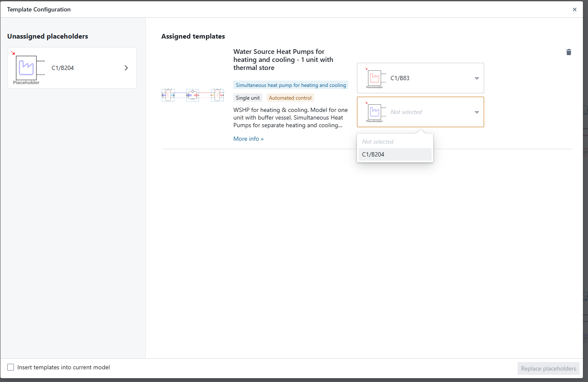The width and height of the screenshot is (588, 382).
Task: Click the Replace placeholders button
Action: [548, 368]
